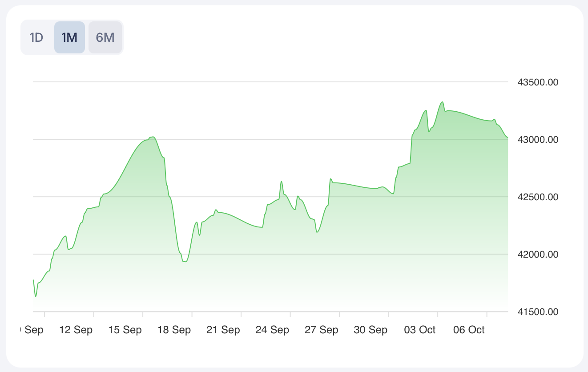Image resolution: width=588 pixels, height=372 pixels.
Task: Show the 6M time range chart
Action: tap(105, 37)
